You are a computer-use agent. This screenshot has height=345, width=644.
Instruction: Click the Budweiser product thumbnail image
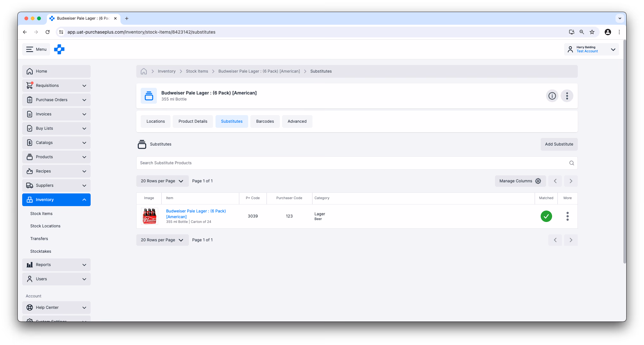[150, 216]
